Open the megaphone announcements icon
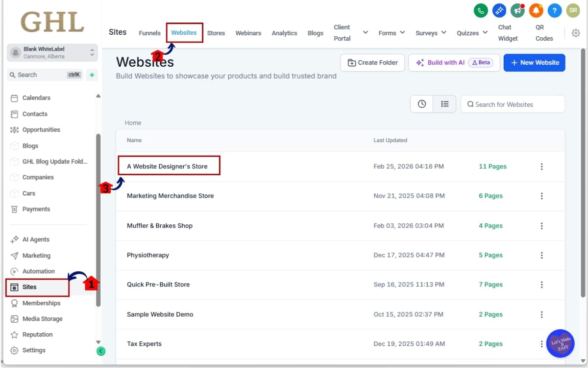588x368 pixels. 517,10
